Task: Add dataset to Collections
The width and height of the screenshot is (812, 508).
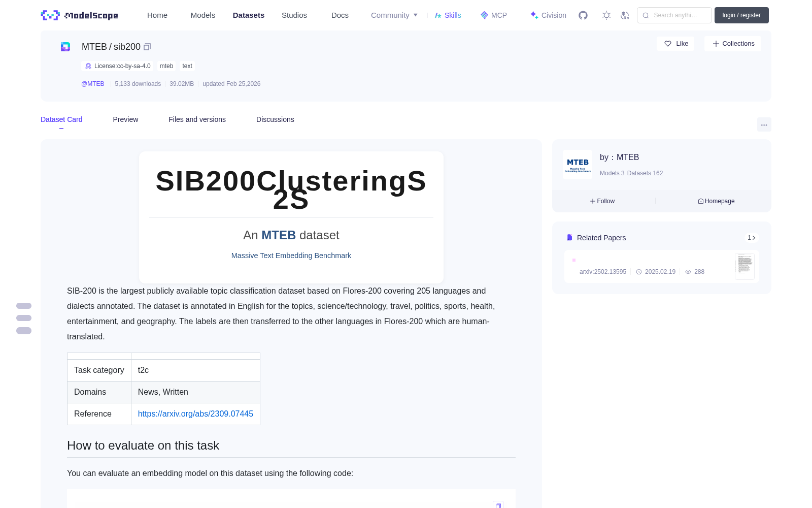Action: click(x=733, y=44)
